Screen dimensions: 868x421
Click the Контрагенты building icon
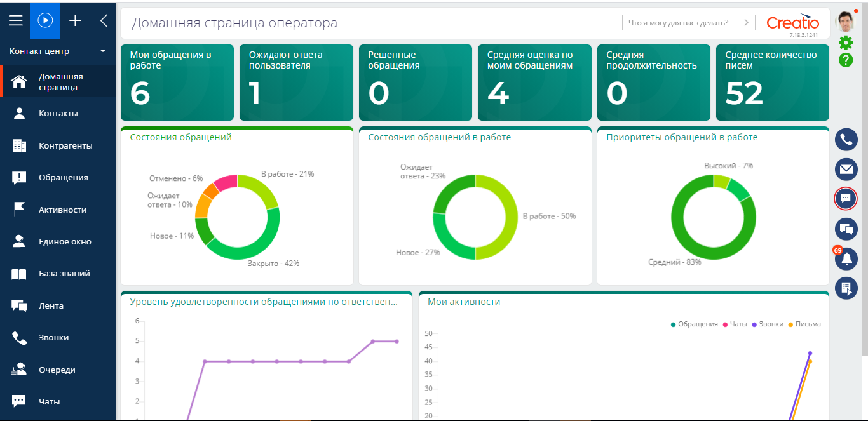coord(19,145)
